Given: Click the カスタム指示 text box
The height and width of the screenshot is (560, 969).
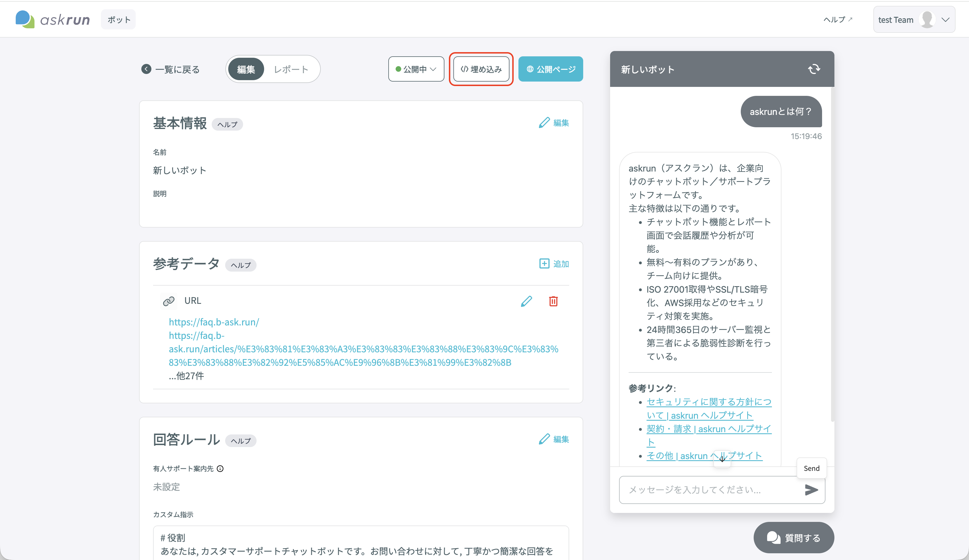Looking at the screenshot, I should click(x=361, y=543).
